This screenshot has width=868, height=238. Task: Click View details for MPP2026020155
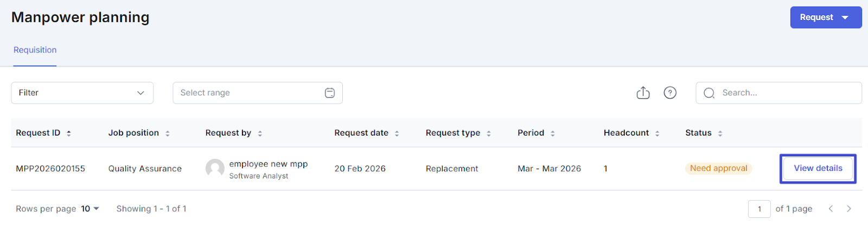(818, 169)
